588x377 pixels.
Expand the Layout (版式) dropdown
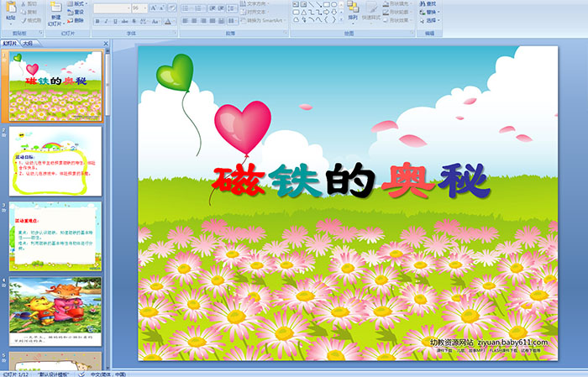pyautogui.click(x=78, y=4)
